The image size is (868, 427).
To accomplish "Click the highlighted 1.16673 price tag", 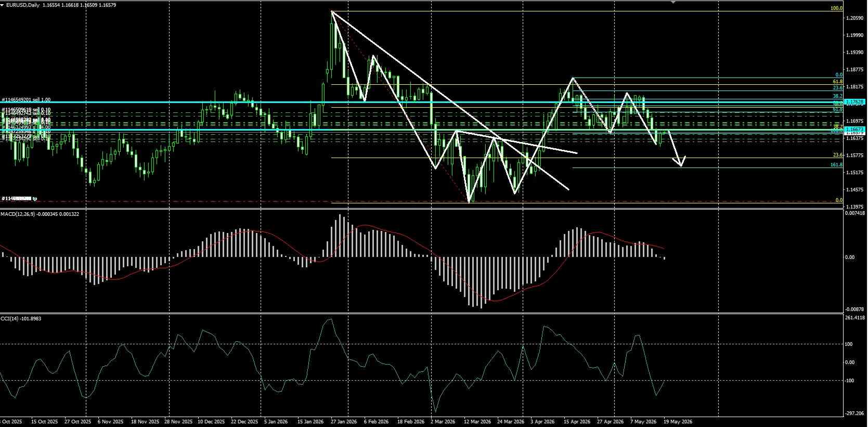I will (x=855, y=129).
